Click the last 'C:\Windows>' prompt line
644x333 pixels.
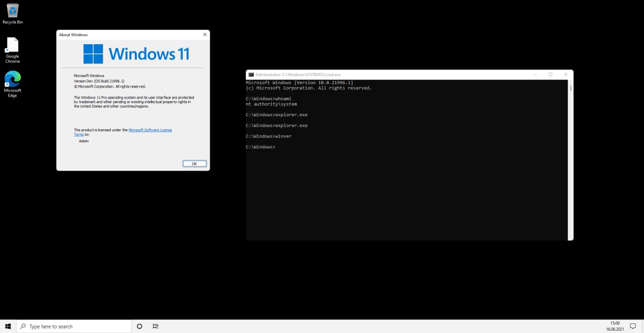coord(261,147)
